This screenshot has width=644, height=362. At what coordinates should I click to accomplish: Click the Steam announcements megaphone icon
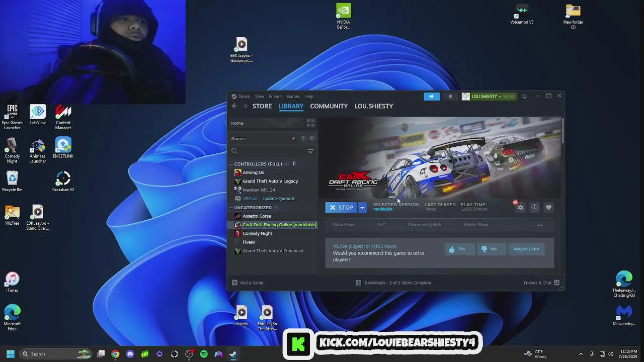pos(431,96)
